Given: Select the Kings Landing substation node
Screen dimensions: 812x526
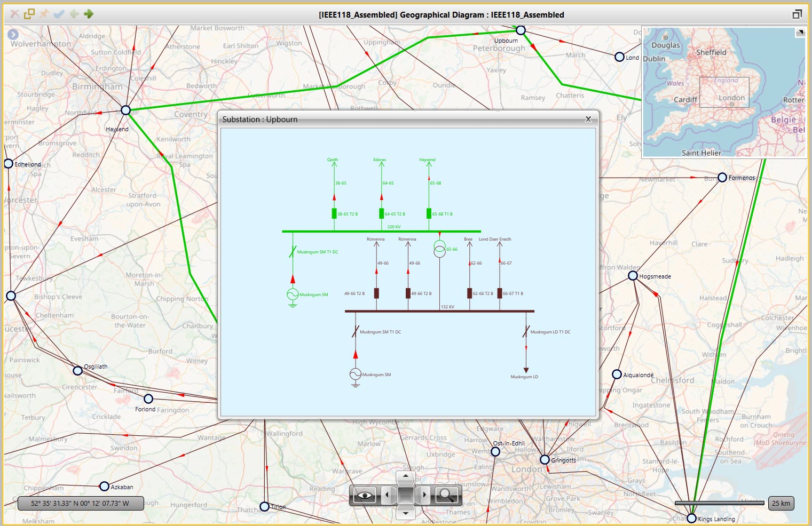Looking at the screenshot, I should click(691, 518).
